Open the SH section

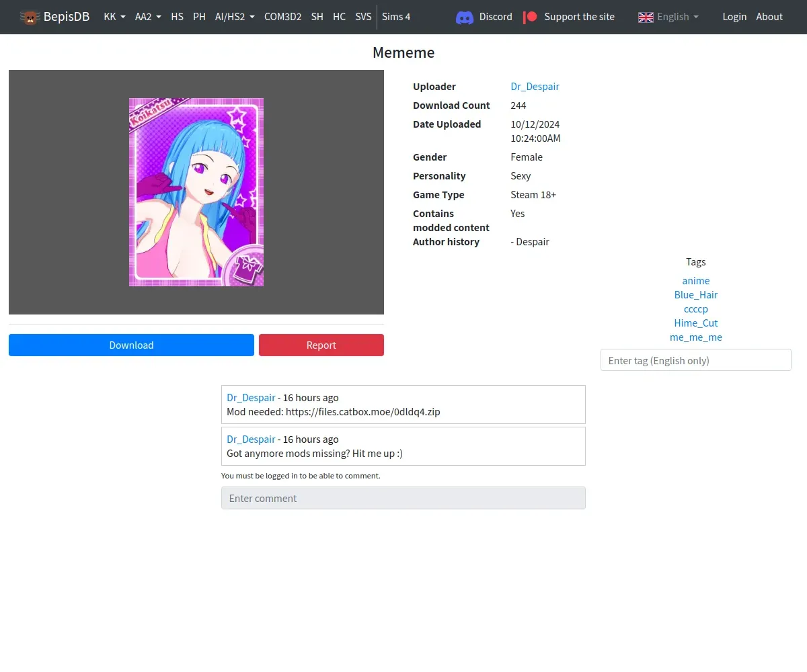(317, 17)
